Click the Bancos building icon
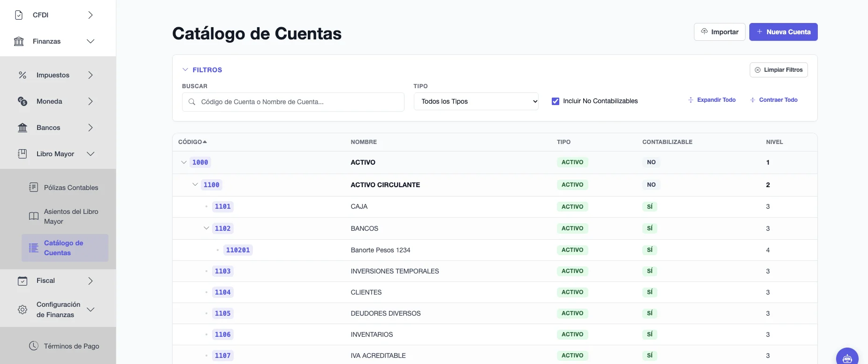This screenshot has width=868, height=364. pos(23,128)
